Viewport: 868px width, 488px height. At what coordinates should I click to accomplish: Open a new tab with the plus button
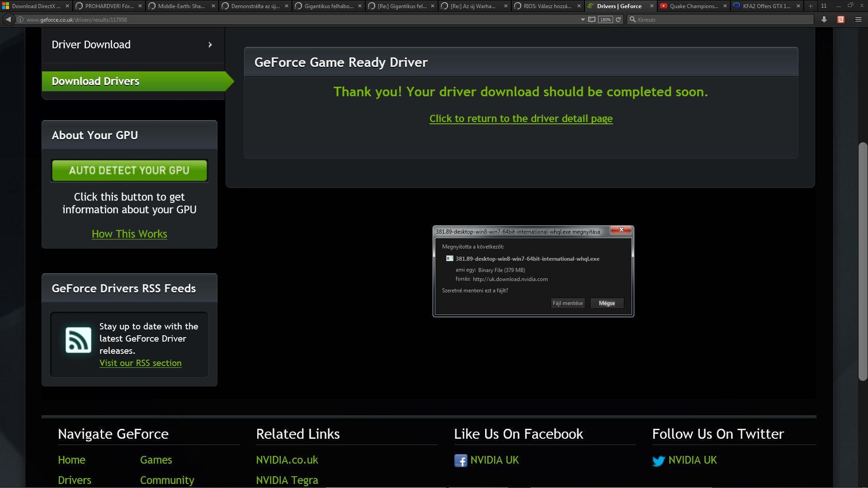tap(811, 6)
